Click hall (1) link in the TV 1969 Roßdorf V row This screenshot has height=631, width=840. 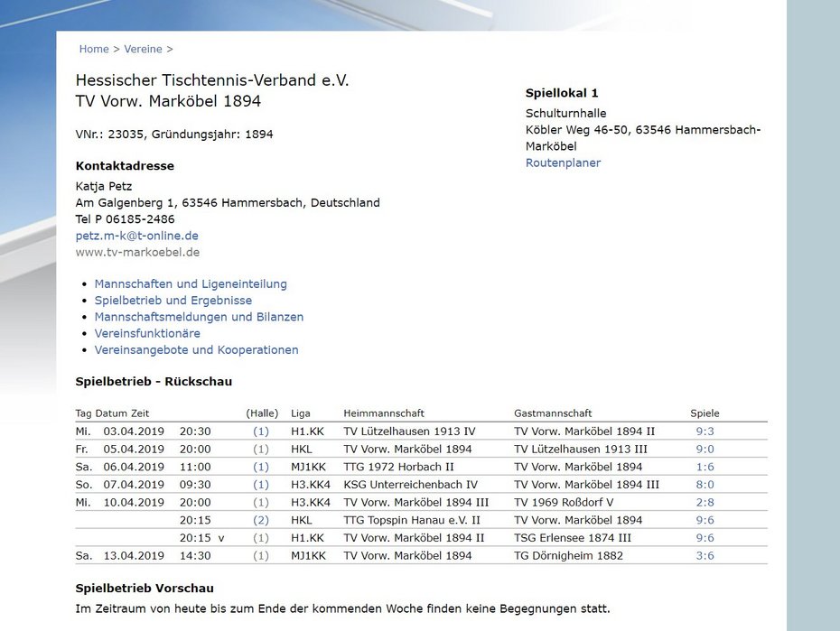coord(261,502)
